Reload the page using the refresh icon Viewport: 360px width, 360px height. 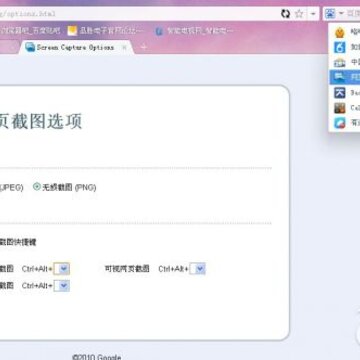tap(286, 14)
